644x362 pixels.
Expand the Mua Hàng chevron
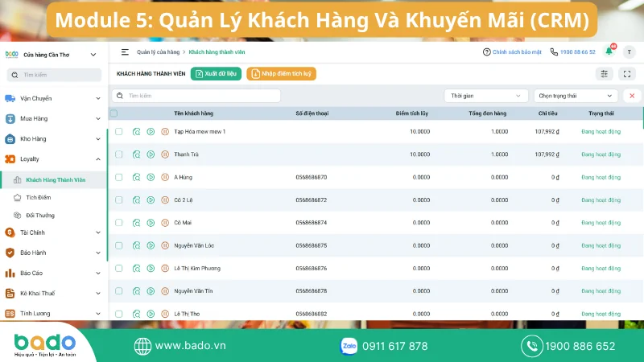coord(98,118)
